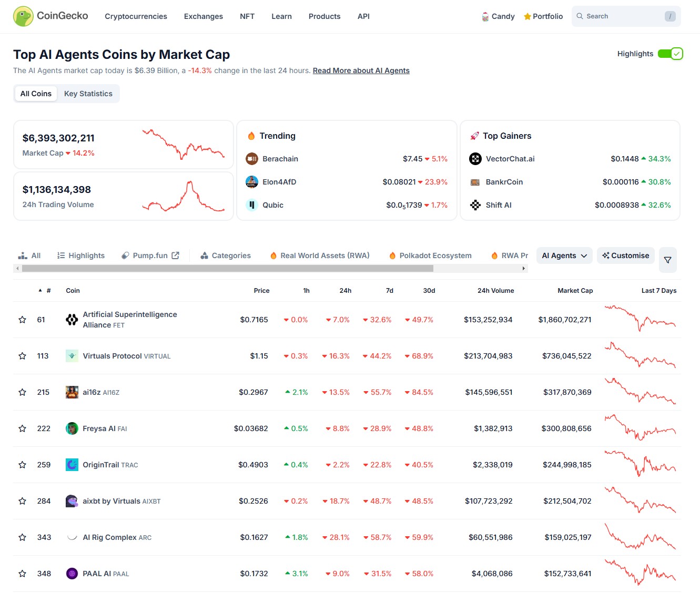Click into the Search field
700x593 pixels.
click(621, 16)
